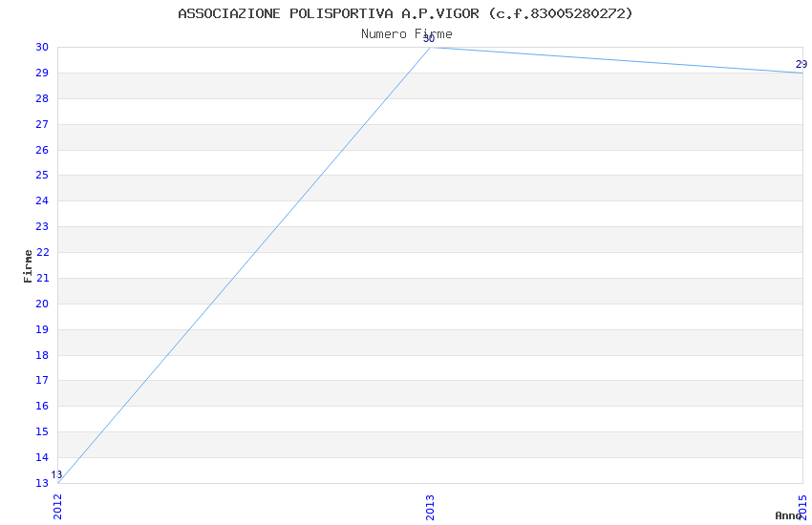Click the Firme y-axis label
Image resolution: width=812 pixels, height=525 pixels.
point(28,266)
